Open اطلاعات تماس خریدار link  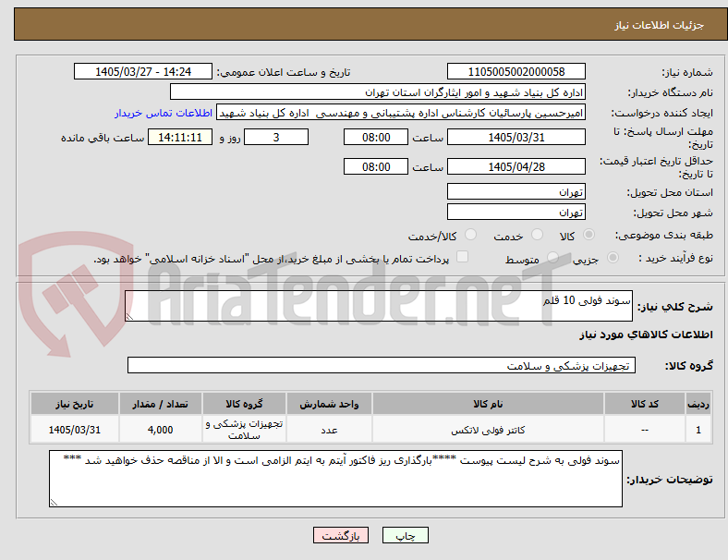point(164,113)
